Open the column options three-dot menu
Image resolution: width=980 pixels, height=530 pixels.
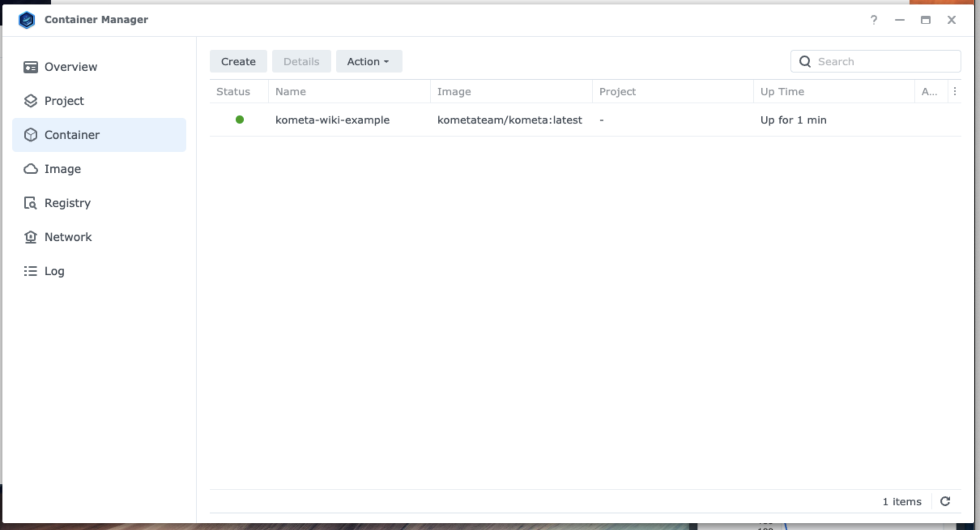[x=955, y=92]
